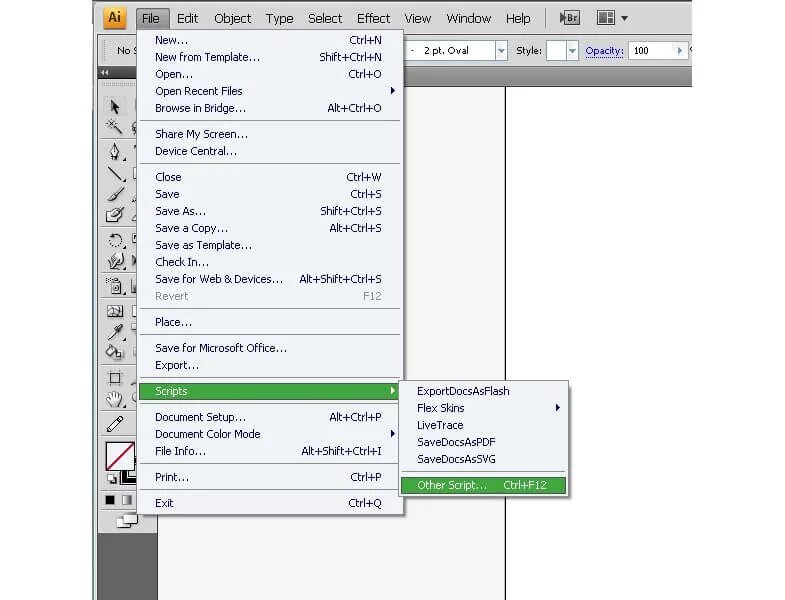Select the Blob Brush tool
The height and width of the screenshot is (600, 785).
[115, 215]
